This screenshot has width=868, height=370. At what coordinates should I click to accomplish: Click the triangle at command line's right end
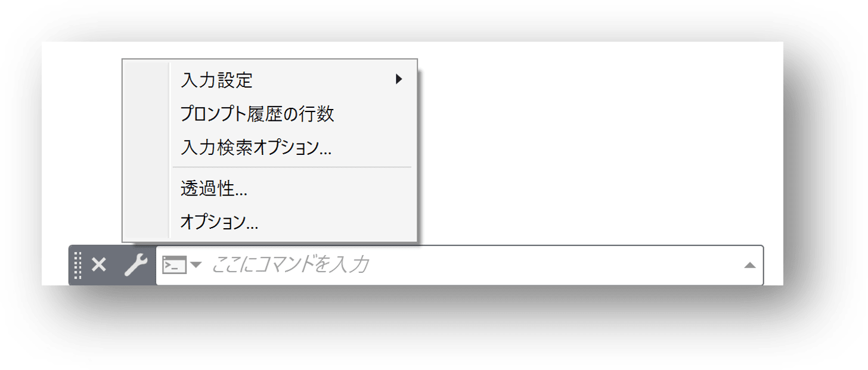click(x=750, y=265)
